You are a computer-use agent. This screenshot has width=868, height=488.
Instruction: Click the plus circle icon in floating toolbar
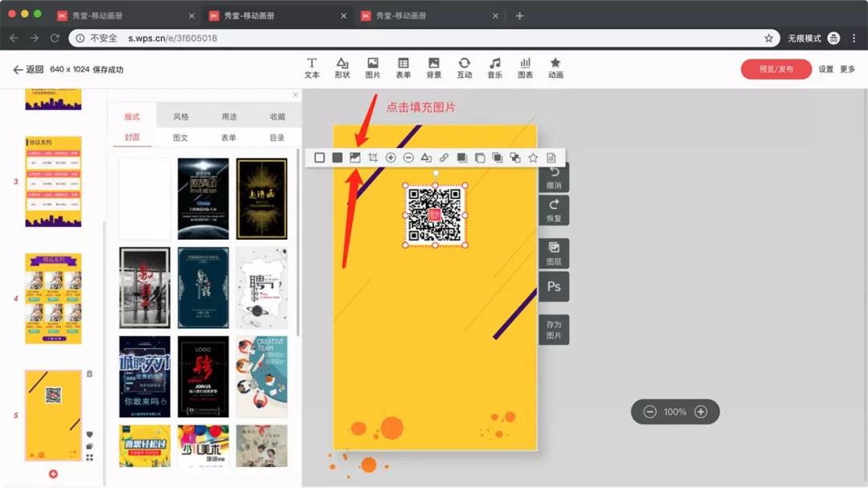click(x=391, y=158)
